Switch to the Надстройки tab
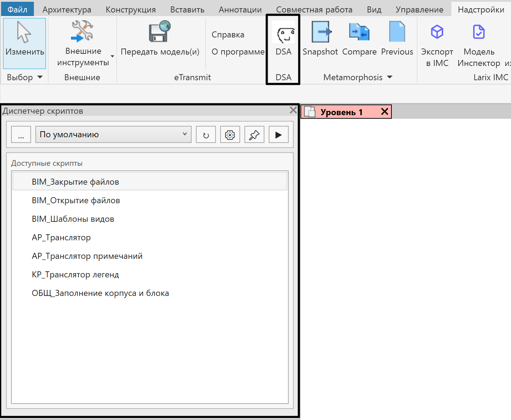511x420 pixels. [x=481, y=10]
